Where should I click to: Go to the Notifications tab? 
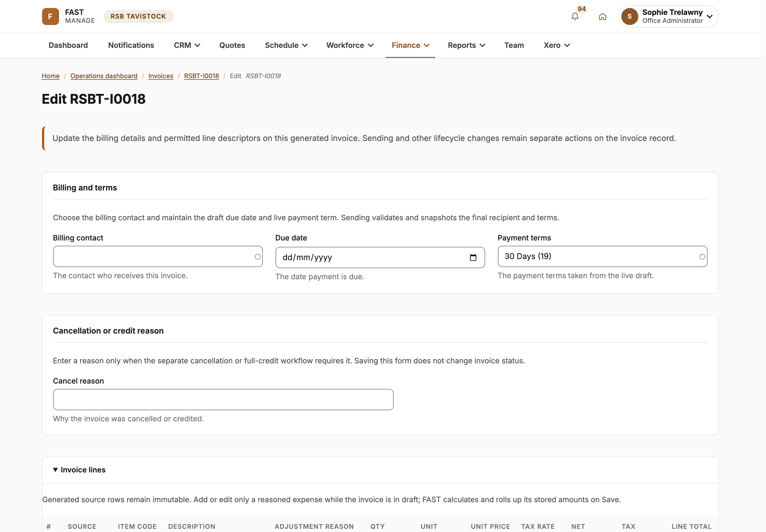click(x=131, y=45)
